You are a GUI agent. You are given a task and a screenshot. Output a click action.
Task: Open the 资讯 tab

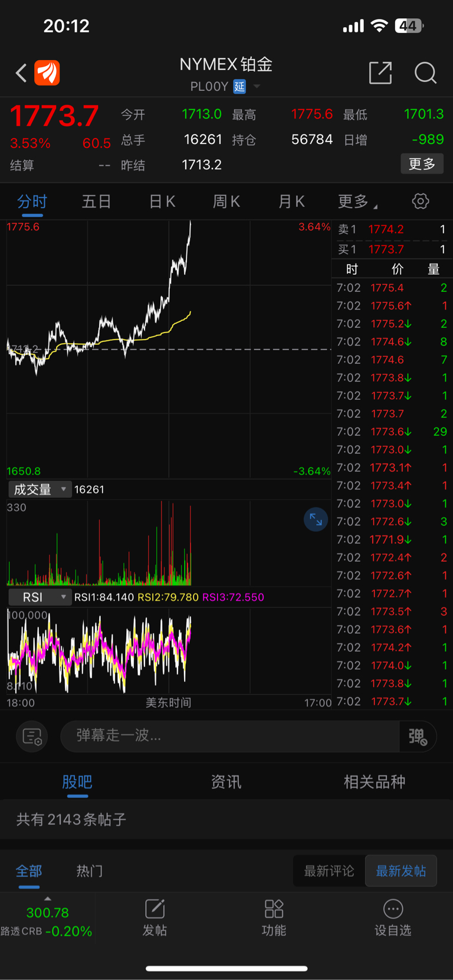(226, 782)
